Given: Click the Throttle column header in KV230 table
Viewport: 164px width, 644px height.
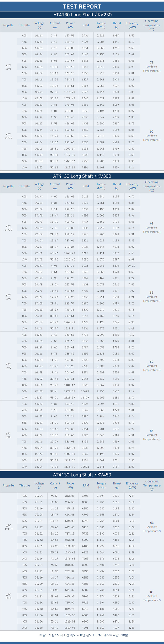Looking at the screenshot, I should (24, 25).
